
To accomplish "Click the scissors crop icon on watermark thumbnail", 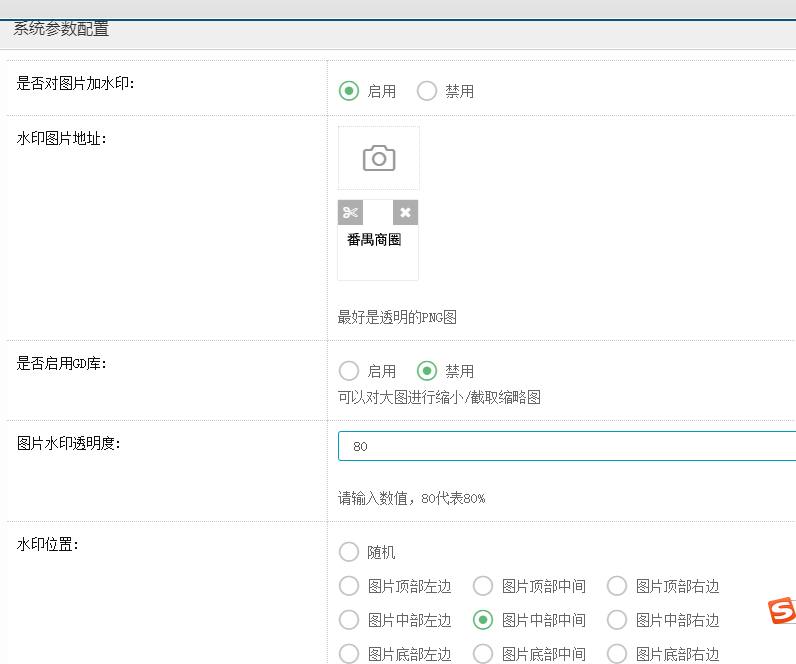I will coord(350,212).
